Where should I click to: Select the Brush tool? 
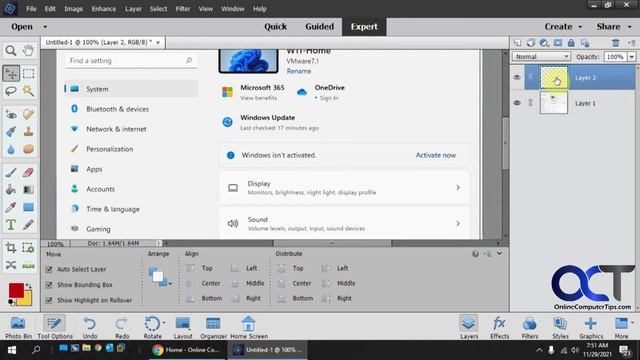tap(11, 172)
